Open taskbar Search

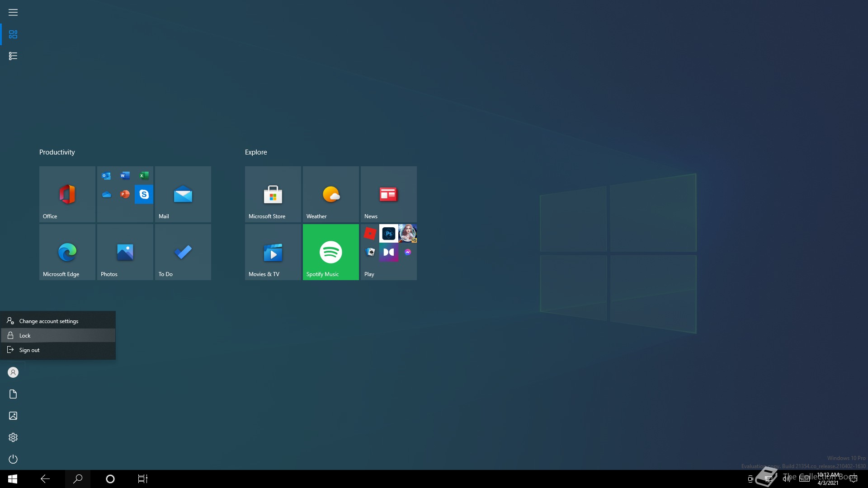[78, 479]
